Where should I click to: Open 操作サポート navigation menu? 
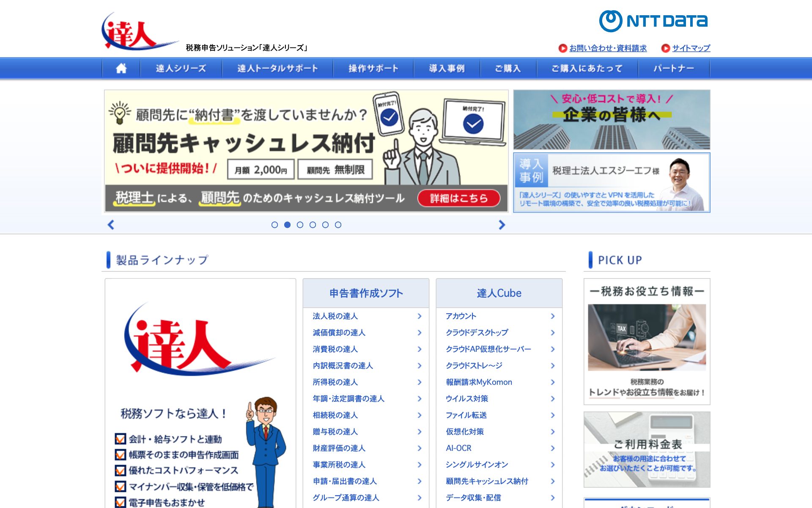coord(373,68)
